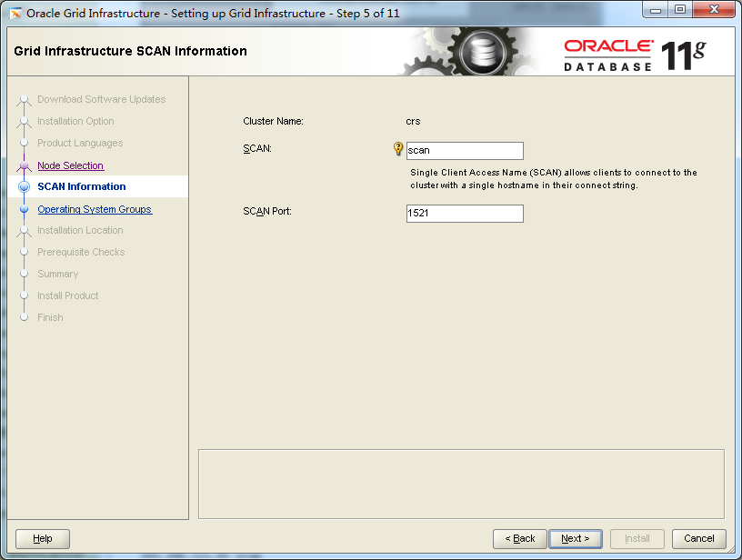Minimize the installer window
Image resolution: width=742 pixels, height=560 pixels.
[656, 10]
